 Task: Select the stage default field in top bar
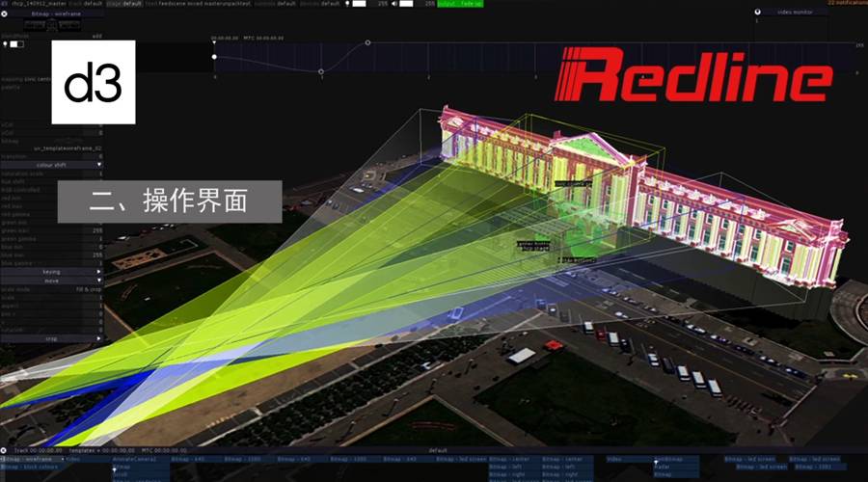[124, 3]
